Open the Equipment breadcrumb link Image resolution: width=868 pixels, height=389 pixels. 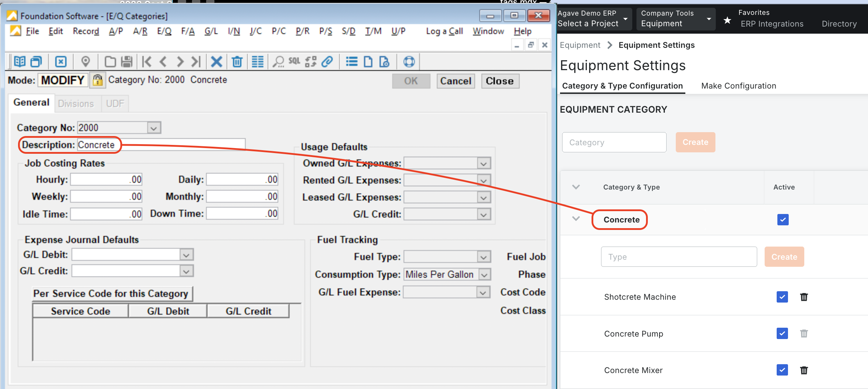580,45
